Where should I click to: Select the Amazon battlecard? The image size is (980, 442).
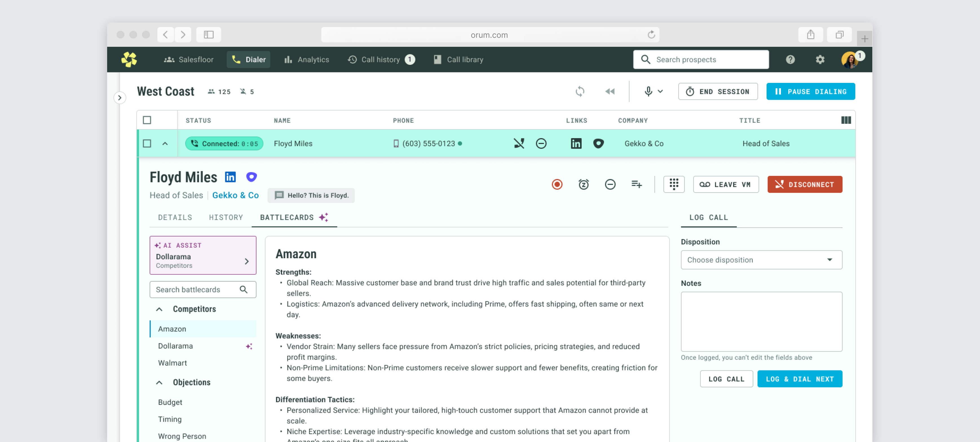[x=203, y=329]
